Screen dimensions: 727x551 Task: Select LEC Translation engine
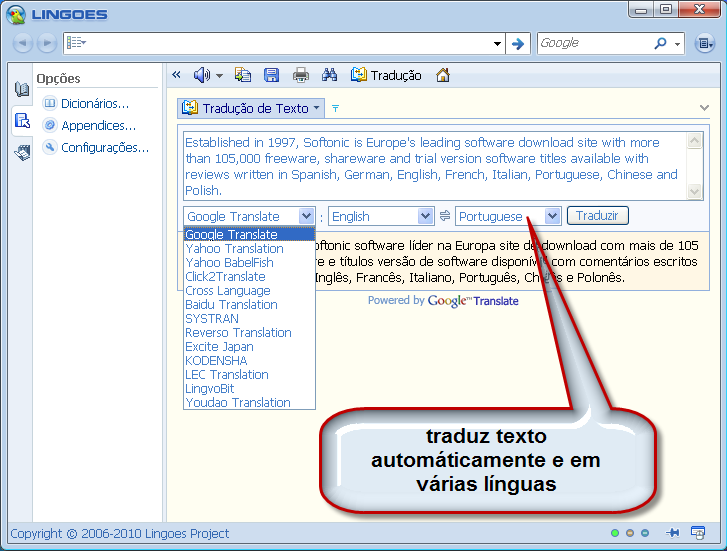tap(249, 374)
